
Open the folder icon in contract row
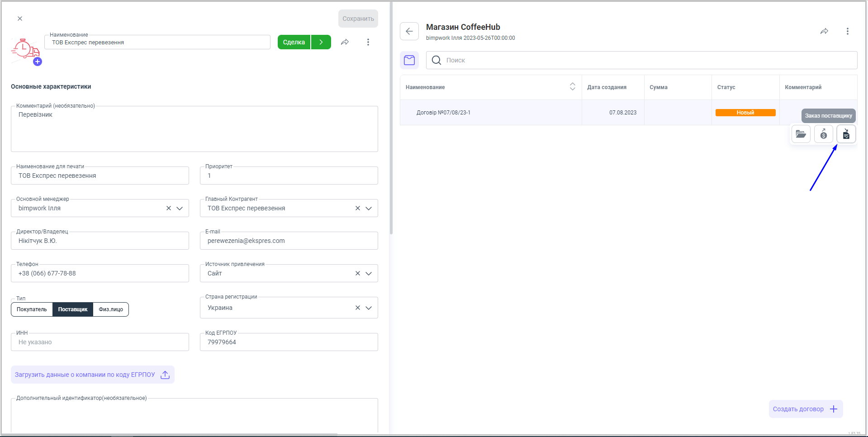pyautogui.click(x=801, y=134)
